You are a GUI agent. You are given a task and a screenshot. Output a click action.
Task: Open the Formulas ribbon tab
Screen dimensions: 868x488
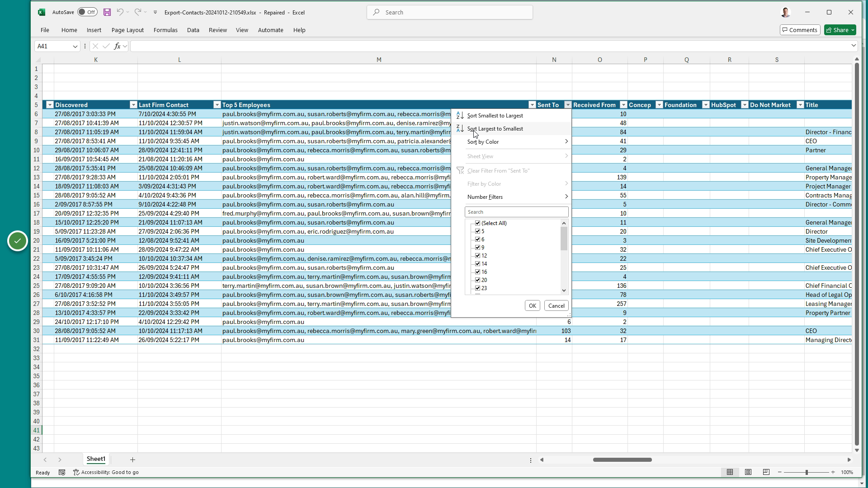click(x=165, y=30)
